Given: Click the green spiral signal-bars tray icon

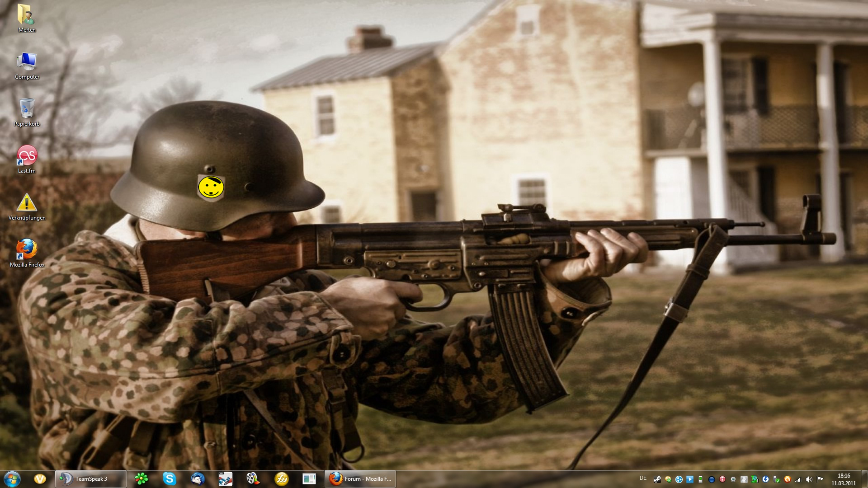Looking at the screenshot, I should click(755, 479).
